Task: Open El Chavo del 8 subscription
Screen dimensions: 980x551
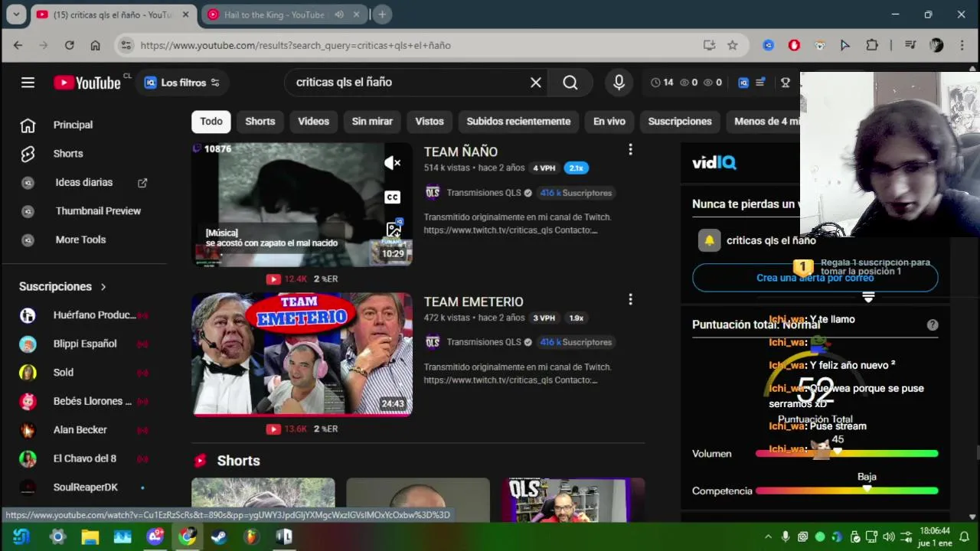Action: (x=84, y=459)
